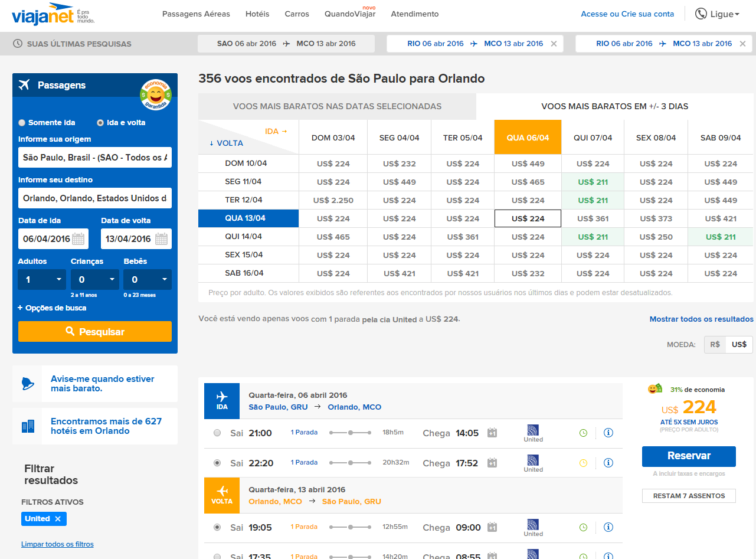Click the destination field Orlando, Estados Unidos
The height and width of the screenshot is (559, 756).
click(95, 198)
